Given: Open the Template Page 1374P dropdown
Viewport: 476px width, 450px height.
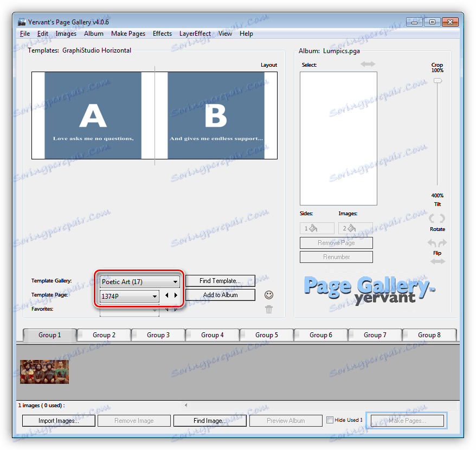Looking at the screenshot, I should tap(130, 296).
